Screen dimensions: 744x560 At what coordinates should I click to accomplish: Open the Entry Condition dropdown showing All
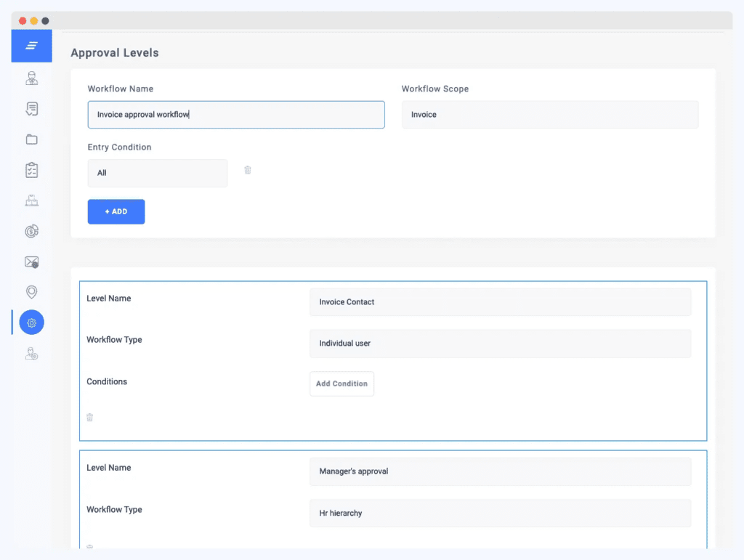coord(158,173)
